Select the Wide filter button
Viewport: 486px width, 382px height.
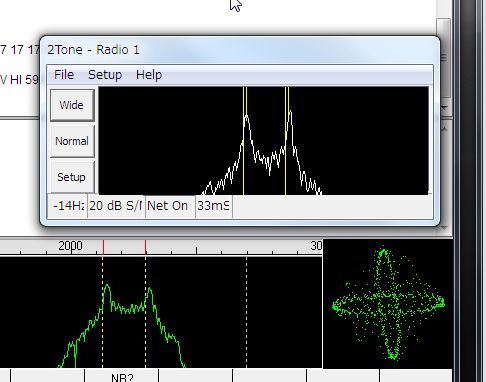point(72,105)
